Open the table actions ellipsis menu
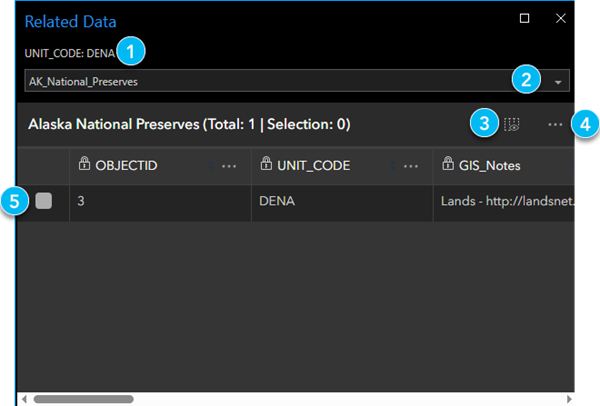 556,125
